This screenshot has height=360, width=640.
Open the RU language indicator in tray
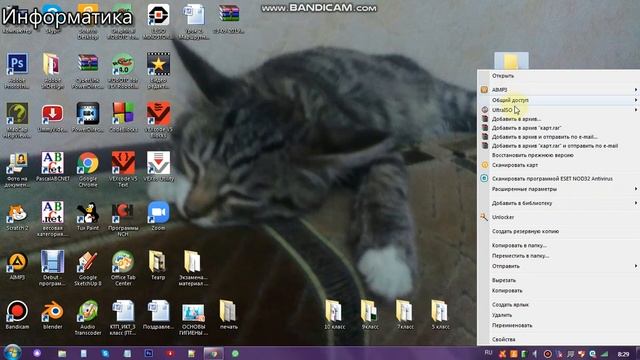tap(488, 353)
